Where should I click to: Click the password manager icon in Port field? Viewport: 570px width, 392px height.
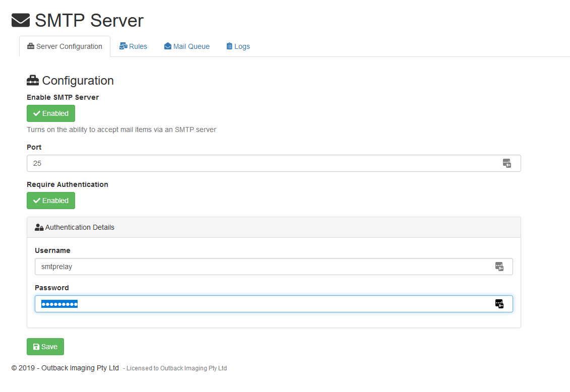[x=507, y=163]
